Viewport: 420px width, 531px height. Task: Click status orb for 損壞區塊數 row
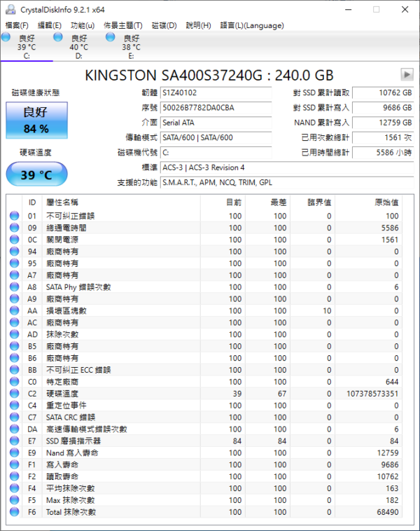click(x=14, y=310)
